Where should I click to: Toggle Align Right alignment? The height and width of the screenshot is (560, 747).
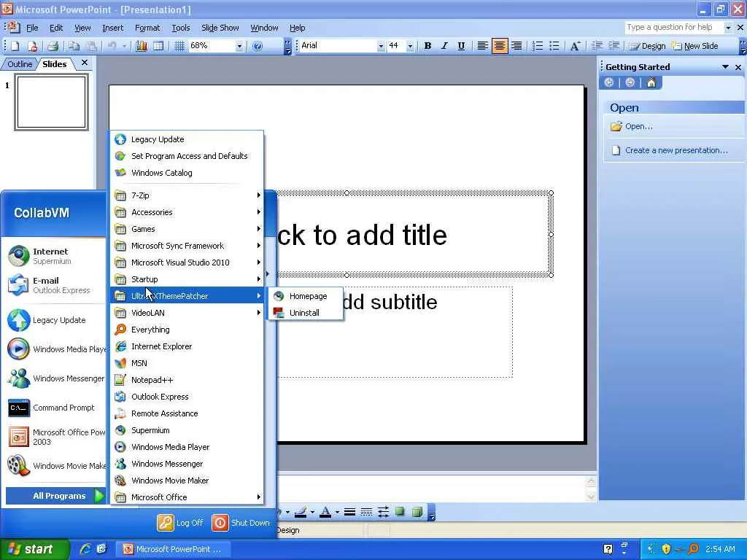click(x=516, y=46)
